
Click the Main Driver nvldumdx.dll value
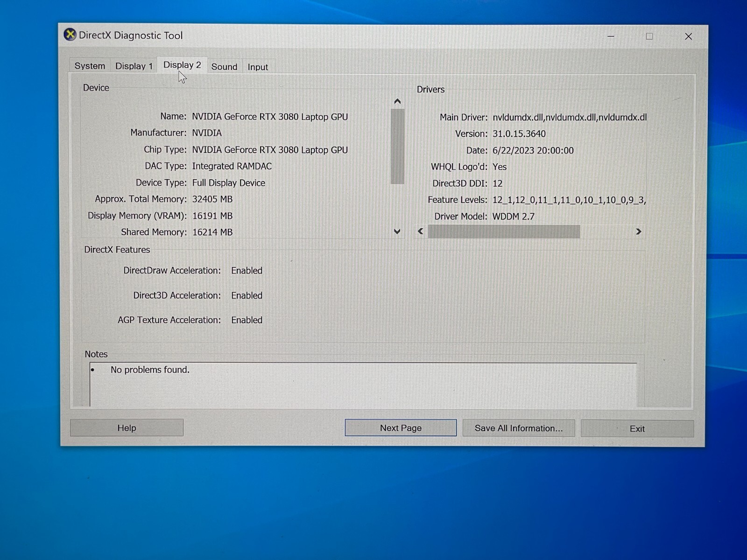click(x=569, y=117)
